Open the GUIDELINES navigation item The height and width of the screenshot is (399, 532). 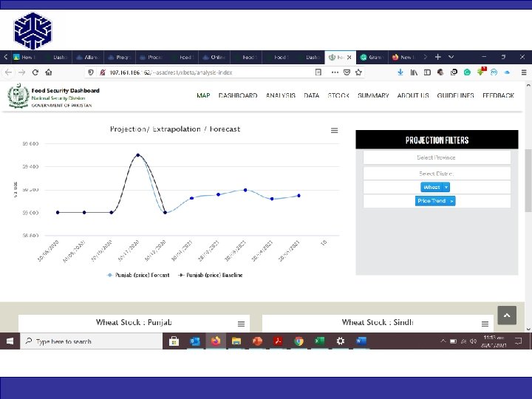455,95
